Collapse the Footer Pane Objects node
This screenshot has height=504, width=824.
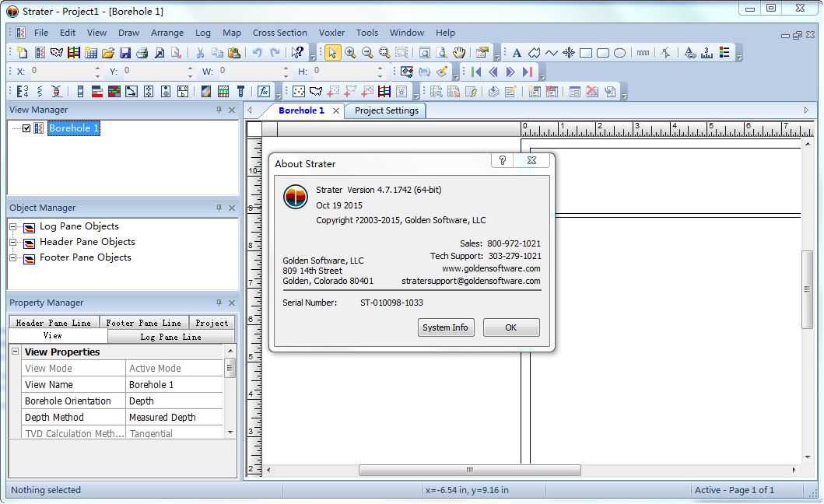(13, 258)
